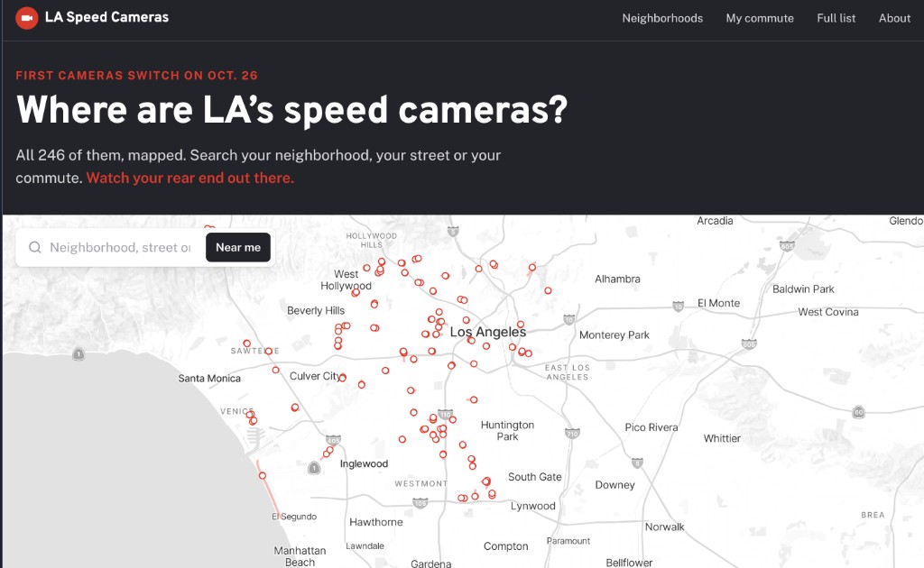Click the South Gate map label

coord(534,477)
